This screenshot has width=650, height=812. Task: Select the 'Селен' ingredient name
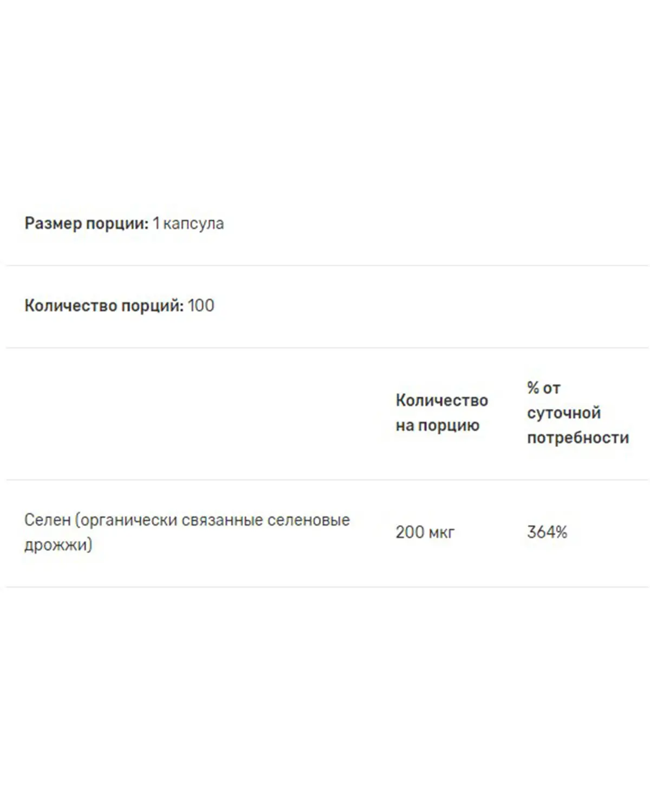(x=48, y=520)
